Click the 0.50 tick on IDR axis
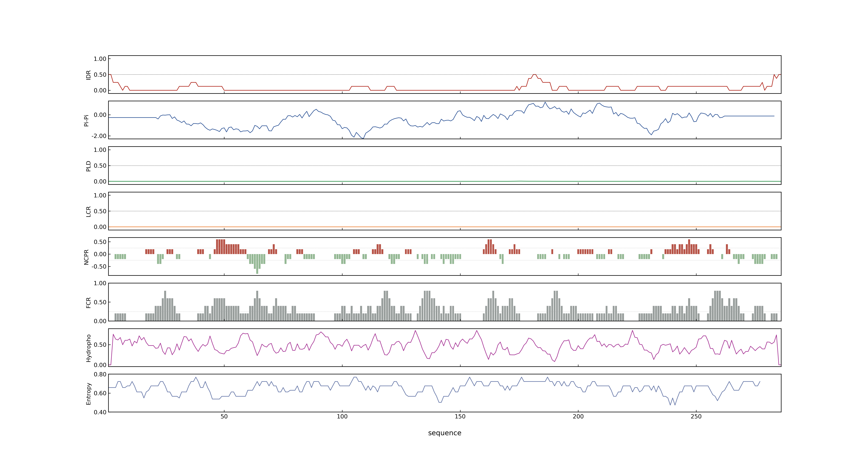Viewport: 868px width, 463px height. pyautogui.click(x=100, y=75)
